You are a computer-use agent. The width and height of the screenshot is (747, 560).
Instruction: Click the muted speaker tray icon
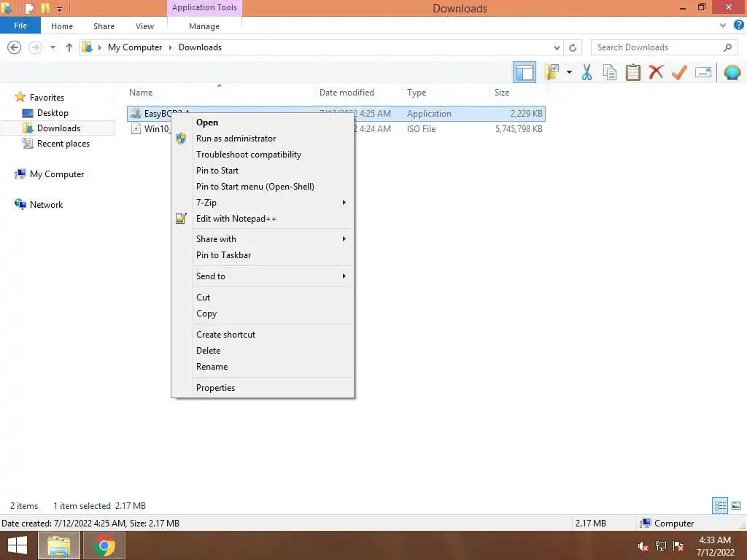[643, 546]
